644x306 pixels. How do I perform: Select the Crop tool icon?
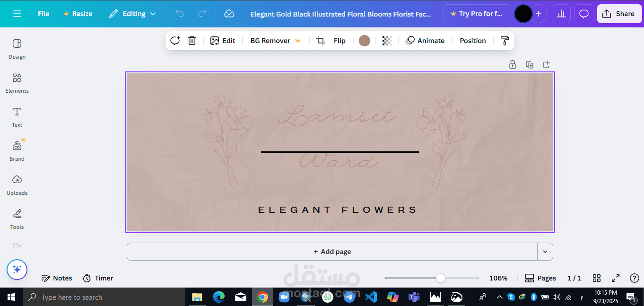point(321,41)
